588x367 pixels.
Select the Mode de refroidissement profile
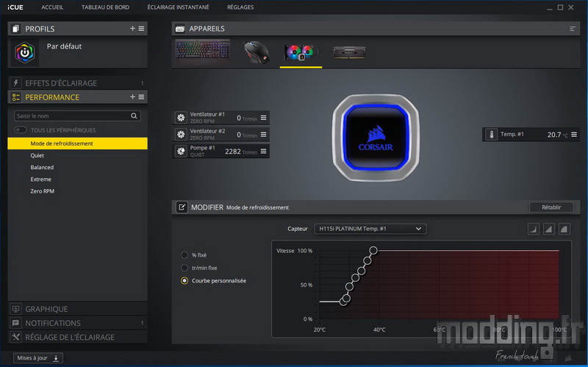[x=77, y=143]
